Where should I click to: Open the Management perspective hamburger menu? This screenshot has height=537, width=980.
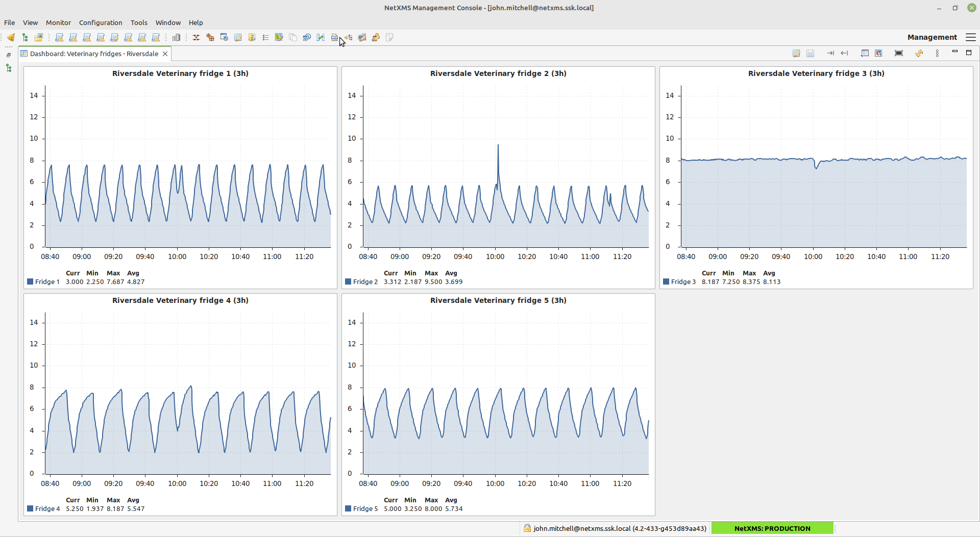971,37
